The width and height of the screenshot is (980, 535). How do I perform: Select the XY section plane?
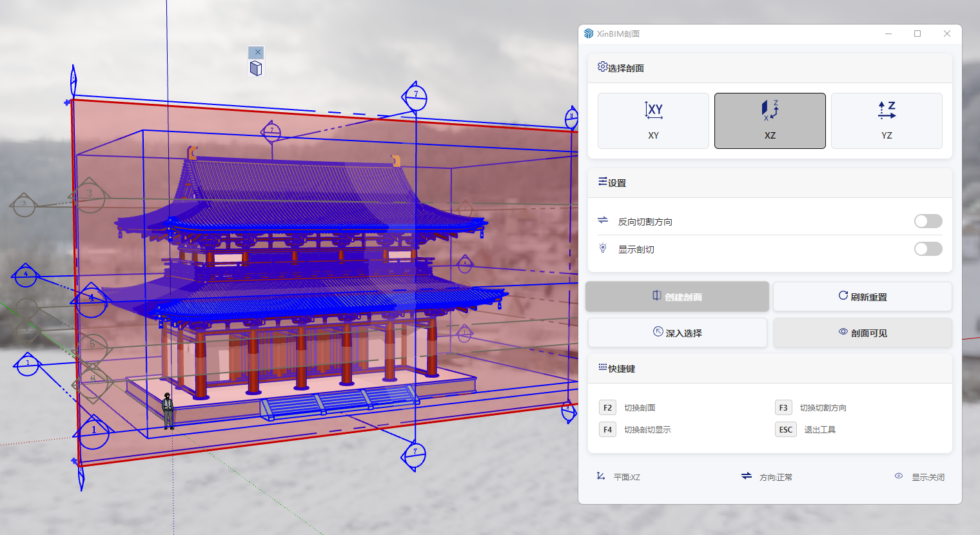tap(653, 121)
